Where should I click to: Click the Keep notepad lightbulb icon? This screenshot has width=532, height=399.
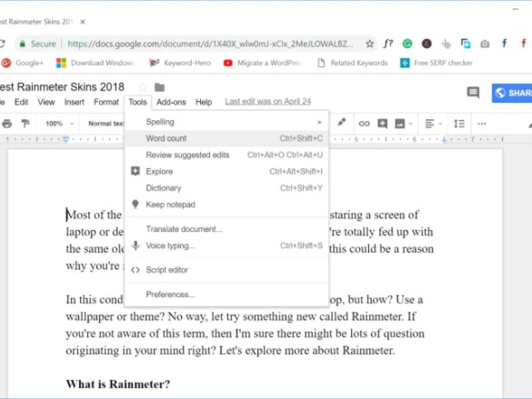tap(135, 204)
